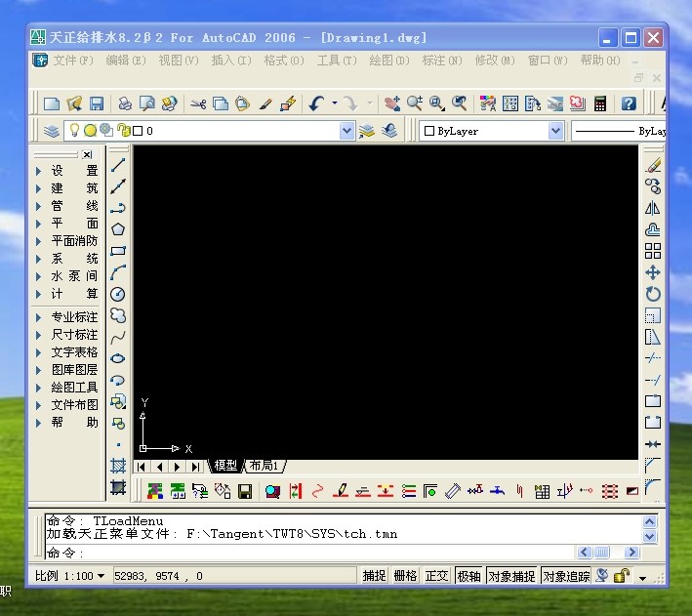Expand the 水泵间 menu group

66,276
